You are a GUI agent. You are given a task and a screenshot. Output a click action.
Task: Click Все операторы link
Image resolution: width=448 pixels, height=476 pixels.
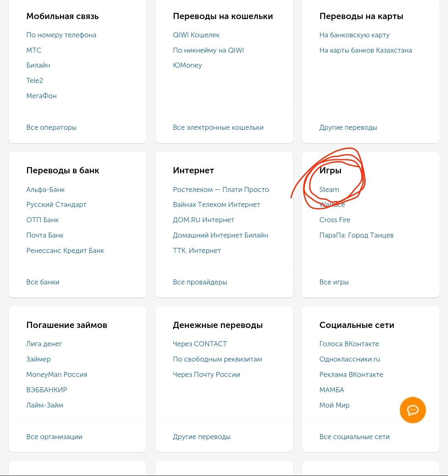(51, 128)
